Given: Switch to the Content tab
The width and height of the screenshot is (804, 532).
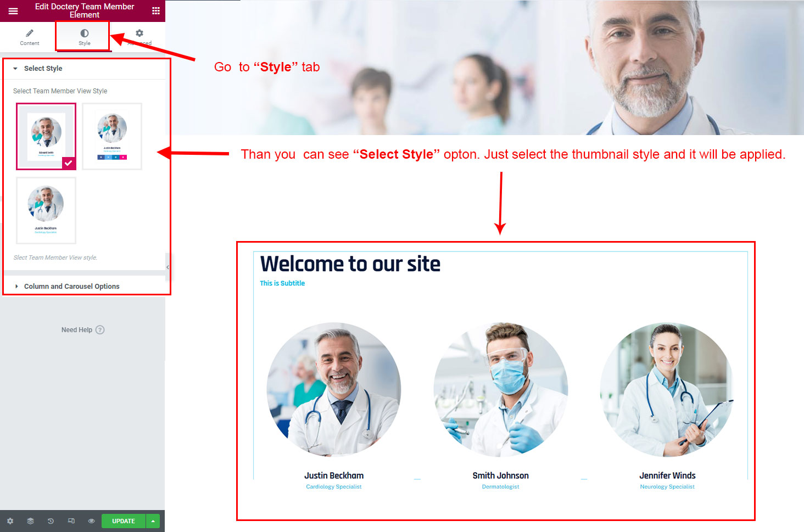Looking at the screenshot, I should click(30, 37).
